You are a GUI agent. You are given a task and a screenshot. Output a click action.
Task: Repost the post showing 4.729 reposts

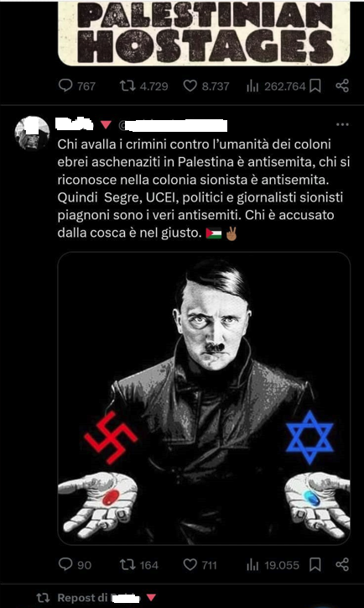(x=143, y=86)
